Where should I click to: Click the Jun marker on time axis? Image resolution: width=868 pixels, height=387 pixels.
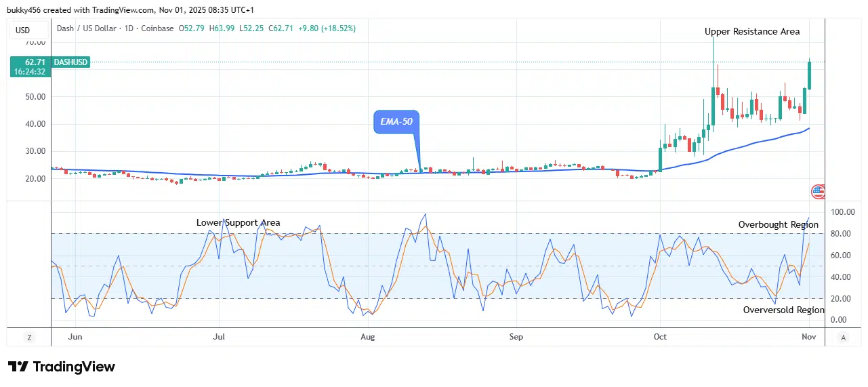[75, 336]
